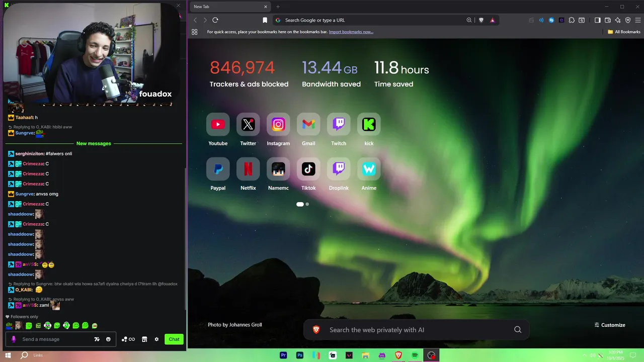
Task: Click the magnifier in the bottom search box
Action: coord(518,330)
